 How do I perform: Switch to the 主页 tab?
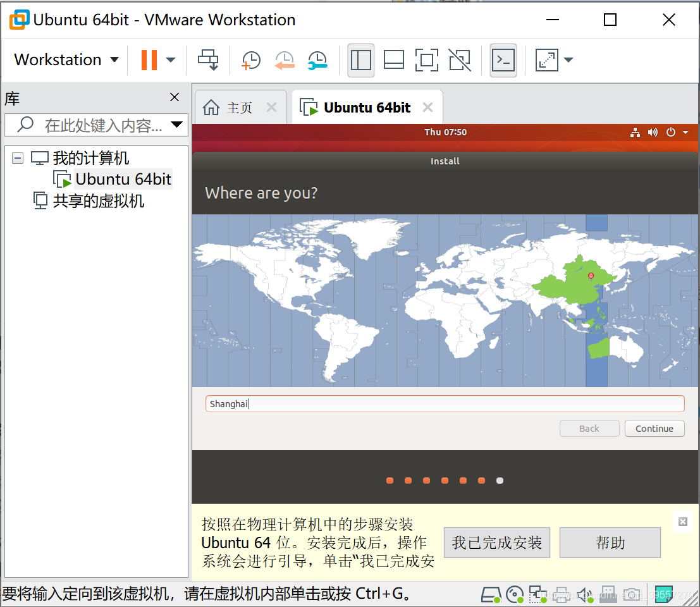pyautogui.click(x=239, y=107)
